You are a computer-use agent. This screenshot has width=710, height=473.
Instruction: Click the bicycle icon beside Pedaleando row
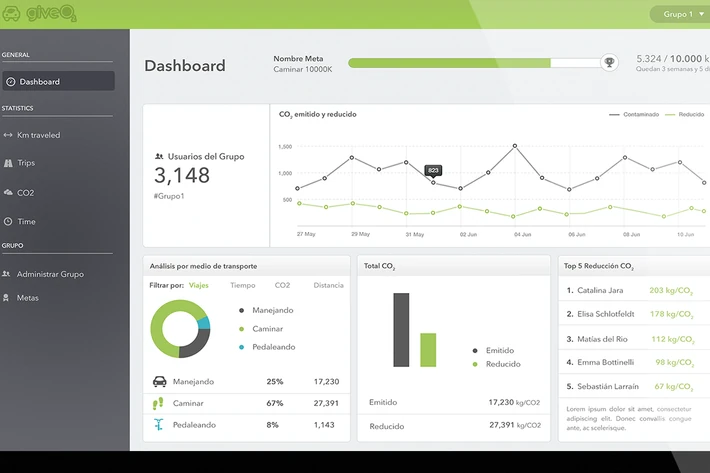tap(158, 425)
